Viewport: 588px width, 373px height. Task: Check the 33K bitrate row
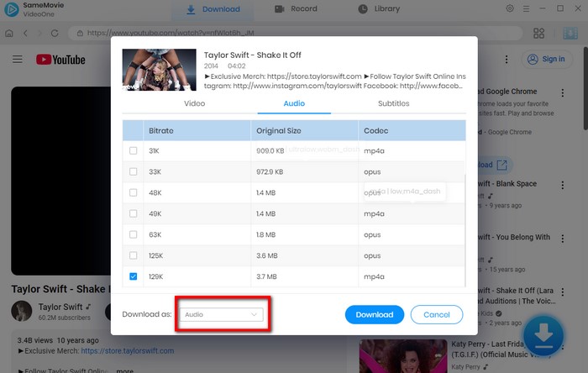(133, 171)
